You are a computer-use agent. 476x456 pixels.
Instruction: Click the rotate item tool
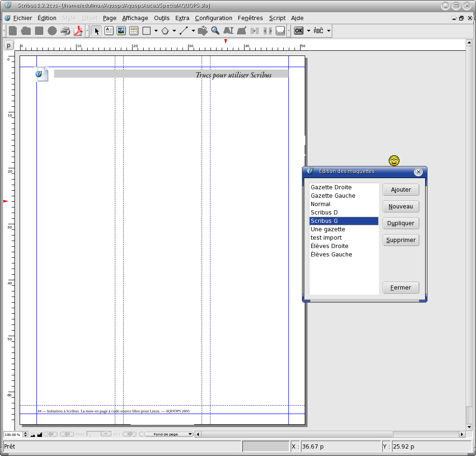[203, 31]
